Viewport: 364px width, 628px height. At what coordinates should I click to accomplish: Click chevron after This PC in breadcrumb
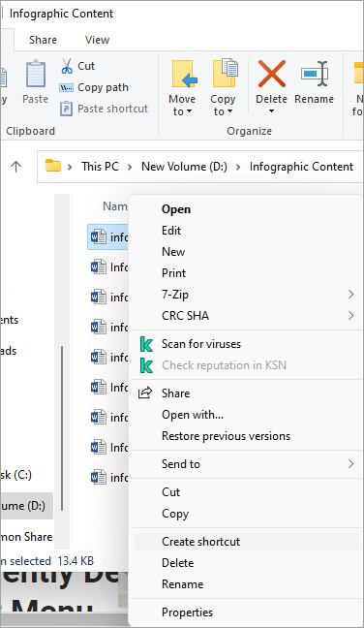[130, 167]
